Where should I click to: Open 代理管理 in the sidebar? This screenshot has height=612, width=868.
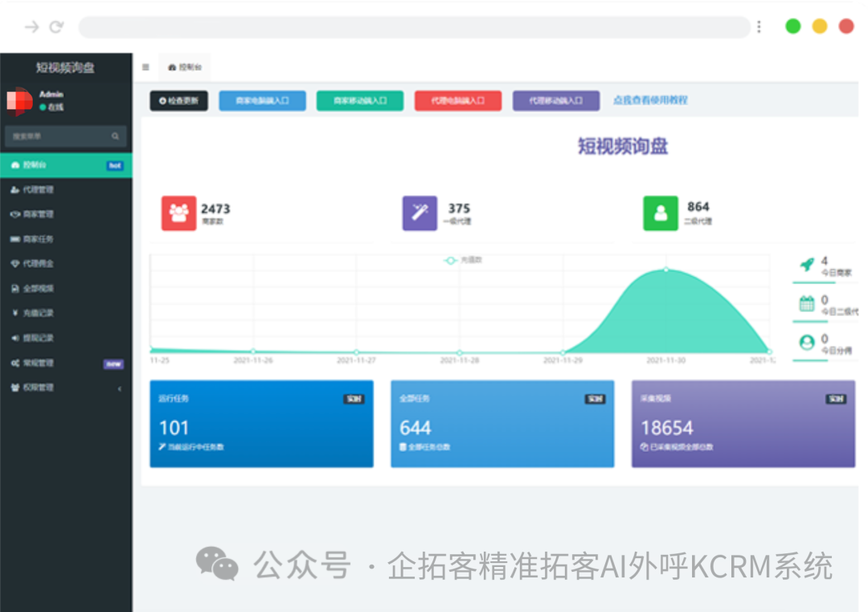[66, 190]
